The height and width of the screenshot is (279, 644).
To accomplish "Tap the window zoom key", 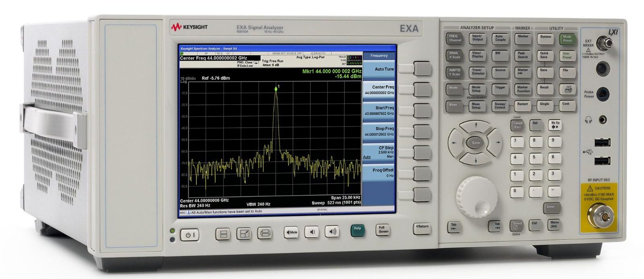I will 244,233.
